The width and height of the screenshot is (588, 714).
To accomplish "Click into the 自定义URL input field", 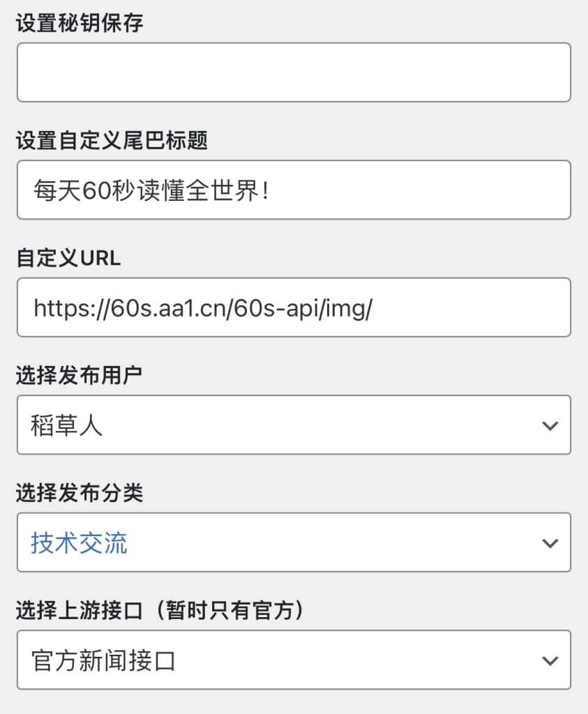I will click(x=294, y=307).
